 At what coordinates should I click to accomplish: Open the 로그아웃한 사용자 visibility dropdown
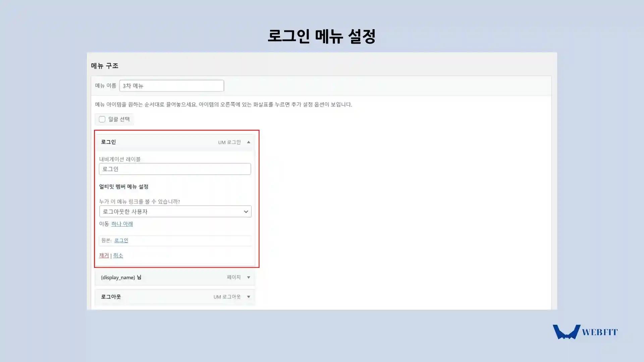pyautogui.click(x=175, y=212)
